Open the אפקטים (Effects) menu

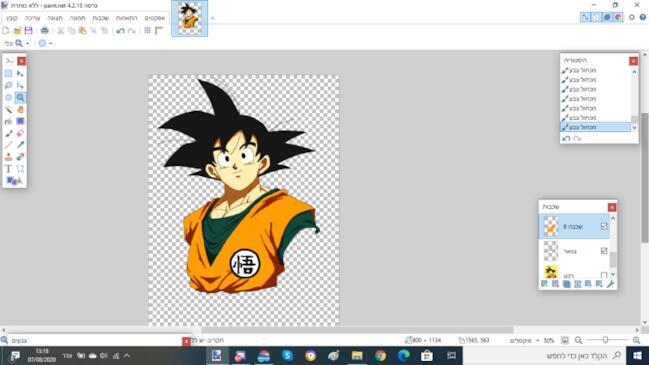click(155, 18)
